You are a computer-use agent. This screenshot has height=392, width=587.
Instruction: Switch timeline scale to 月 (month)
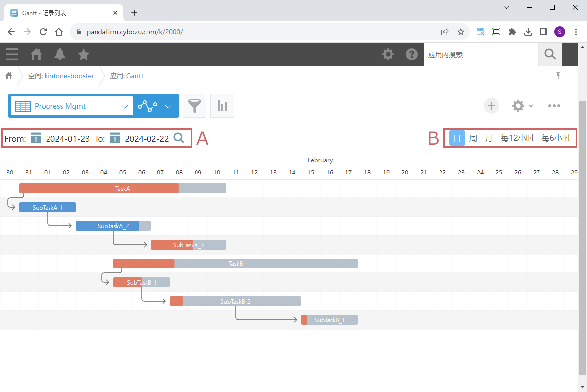pyautogui.click(x=489, y=138)
